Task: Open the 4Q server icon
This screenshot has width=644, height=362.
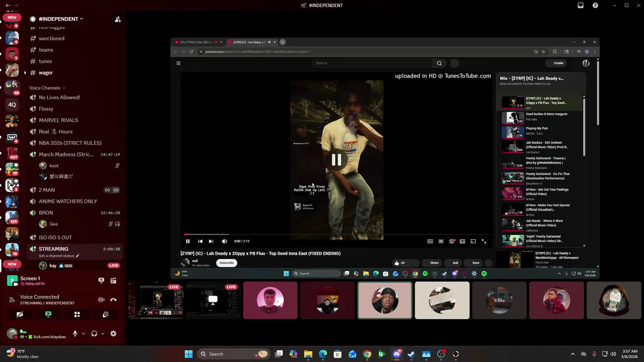Action: [x=12, y=105]
